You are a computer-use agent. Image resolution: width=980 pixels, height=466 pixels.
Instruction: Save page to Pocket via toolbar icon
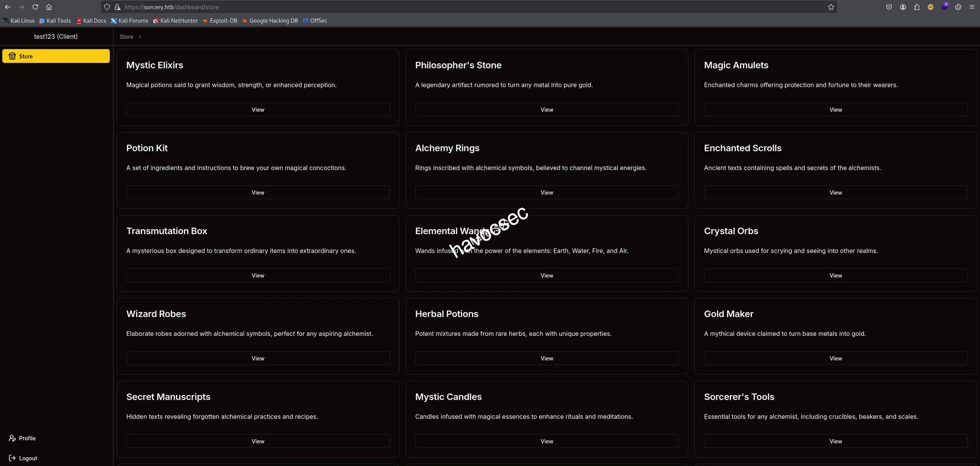pos(889,7)
